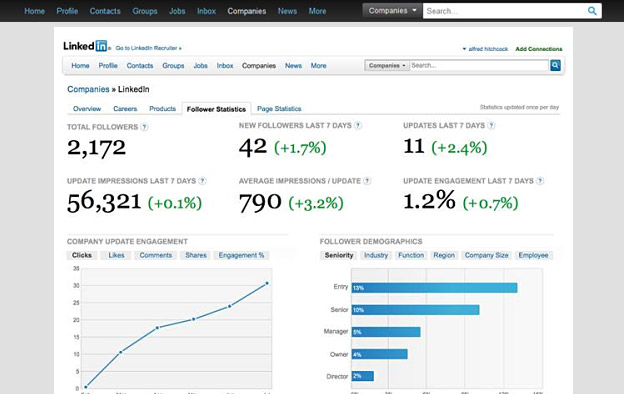Click Contacts in the inner navigation bar
This screenshot has width=624, height=394.
tap(140, 66)
